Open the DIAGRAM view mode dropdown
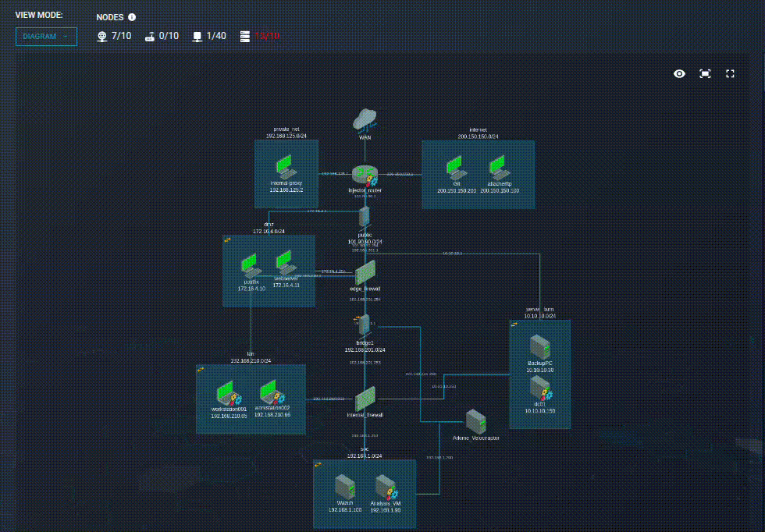Image resolution: width=765 pixels, height=532 pixels. coord(46,37)
